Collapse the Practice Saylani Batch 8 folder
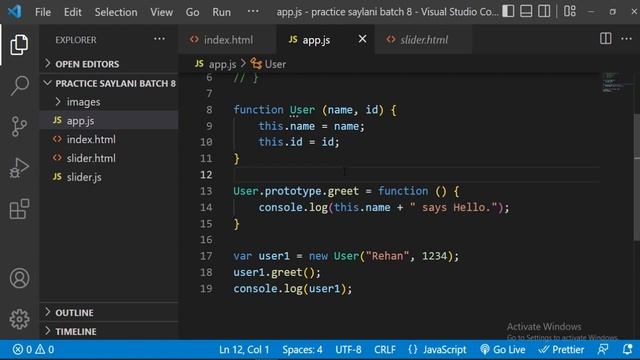 tap(109, 83)
